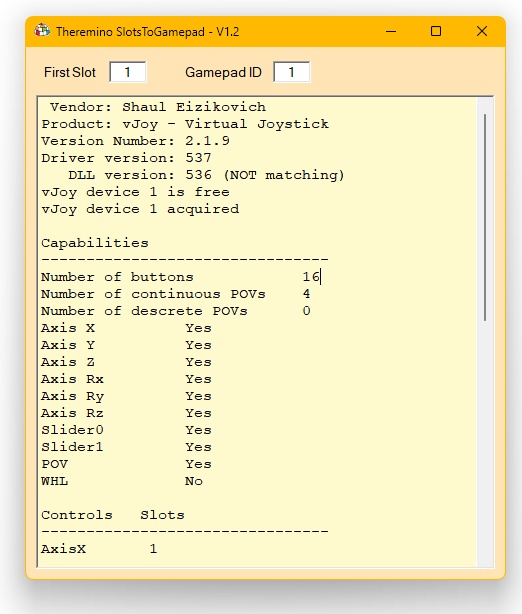Click the 'Slider0' row
Image resolution: width=522 pixels, height=614 pixels.
click(x=126, y=430)
